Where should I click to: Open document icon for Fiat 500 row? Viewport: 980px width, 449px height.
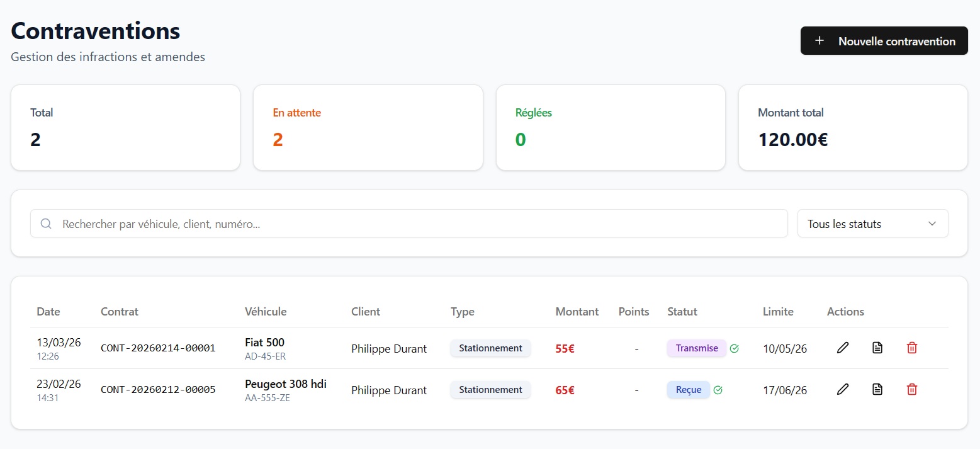coord(877,348)
